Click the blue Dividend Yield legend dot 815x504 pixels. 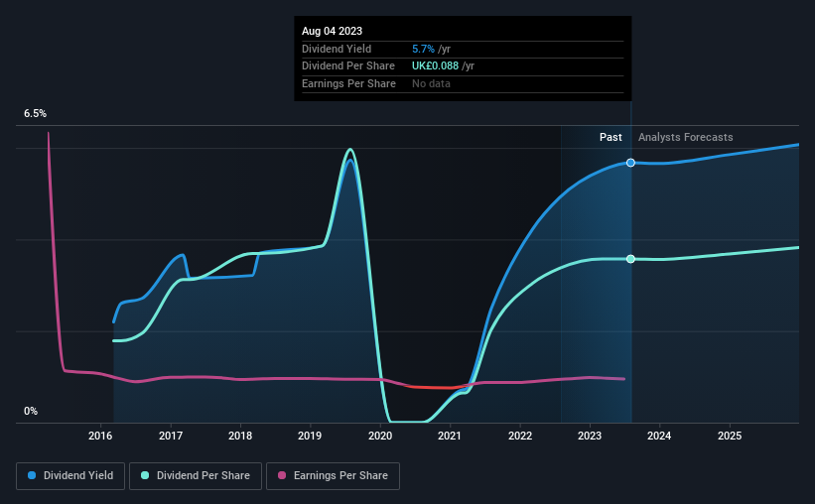coord(32,475)
